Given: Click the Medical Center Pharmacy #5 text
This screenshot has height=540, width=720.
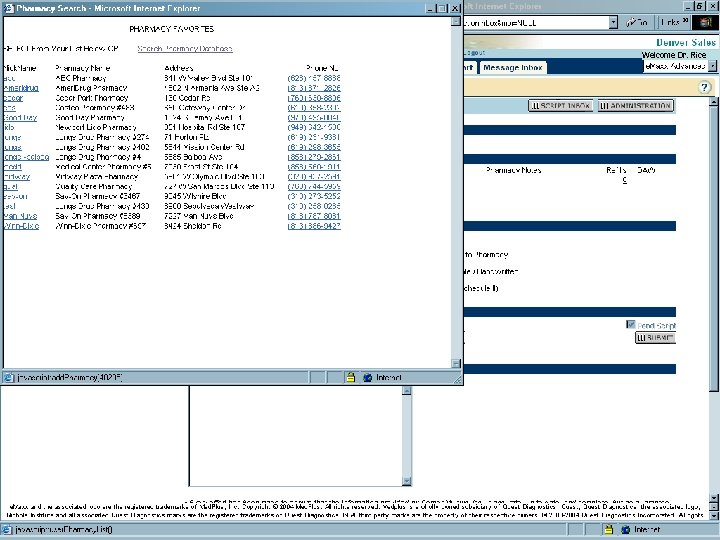Looking at the screenshot, I should (x=103, y=167).
